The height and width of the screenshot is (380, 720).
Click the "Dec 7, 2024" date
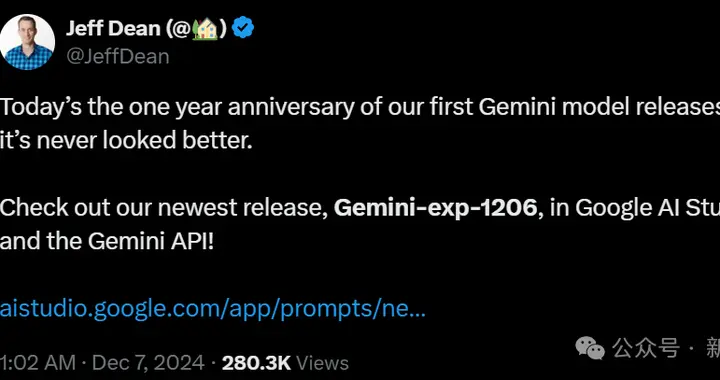click(148, 363)
